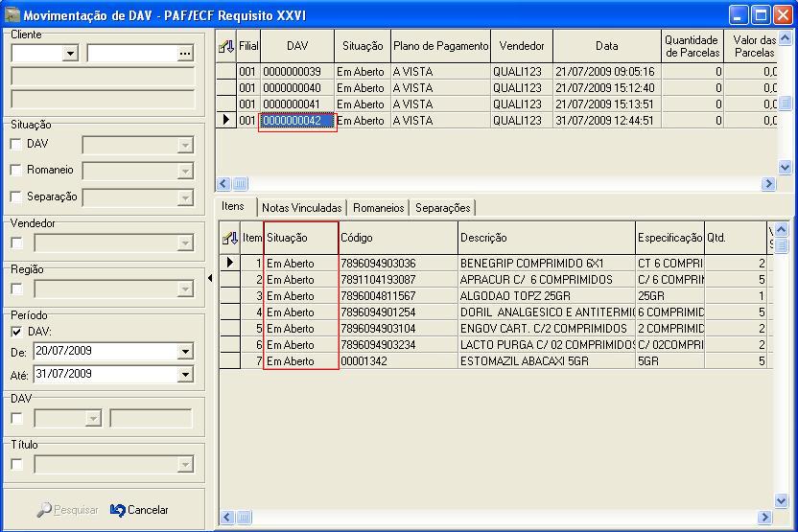Click the application icon in the title bar
798x532 pixels.
coord(12,15)
